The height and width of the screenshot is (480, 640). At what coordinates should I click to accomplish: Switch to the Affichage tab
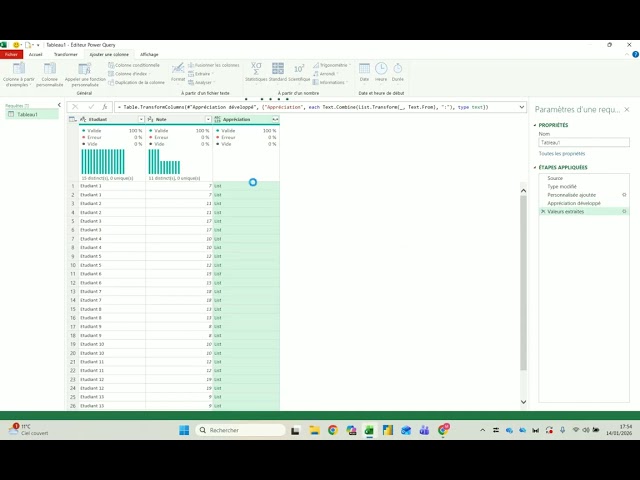click(149, 54)
